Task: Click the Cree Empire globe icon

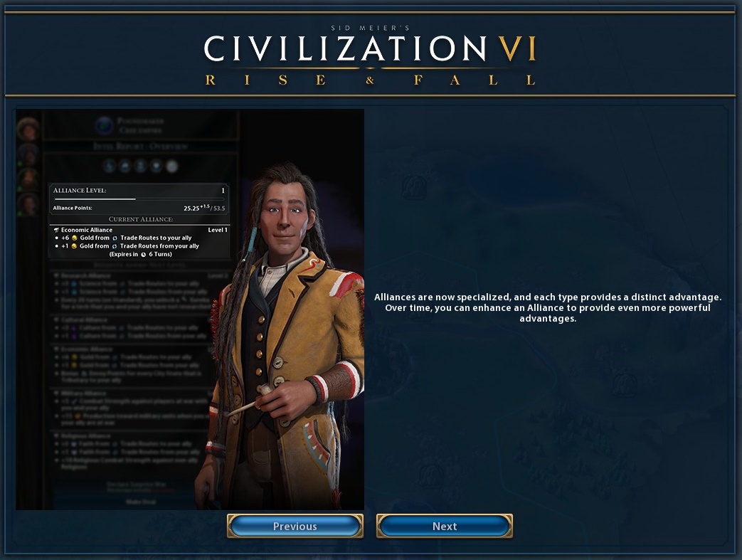Action: [x=104, y=125]
